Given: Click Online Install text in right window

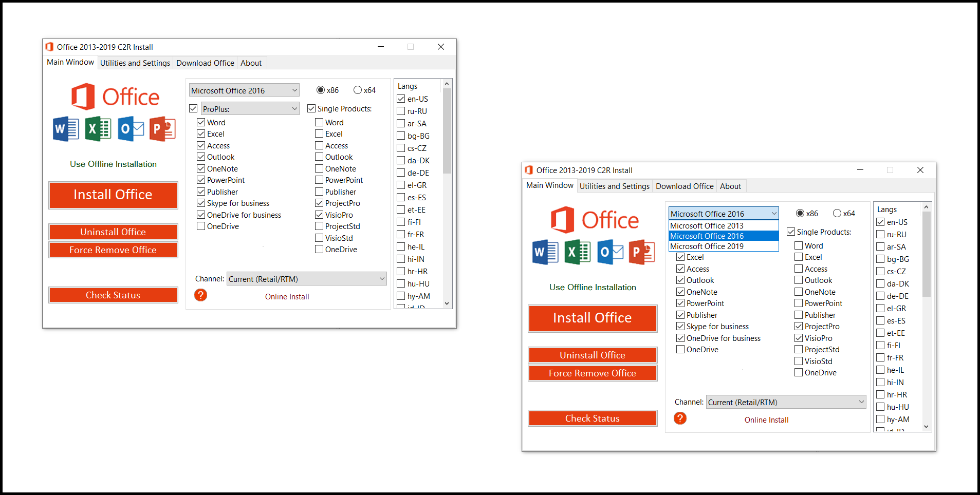Looking at the screenshot, I should point(766,420).
